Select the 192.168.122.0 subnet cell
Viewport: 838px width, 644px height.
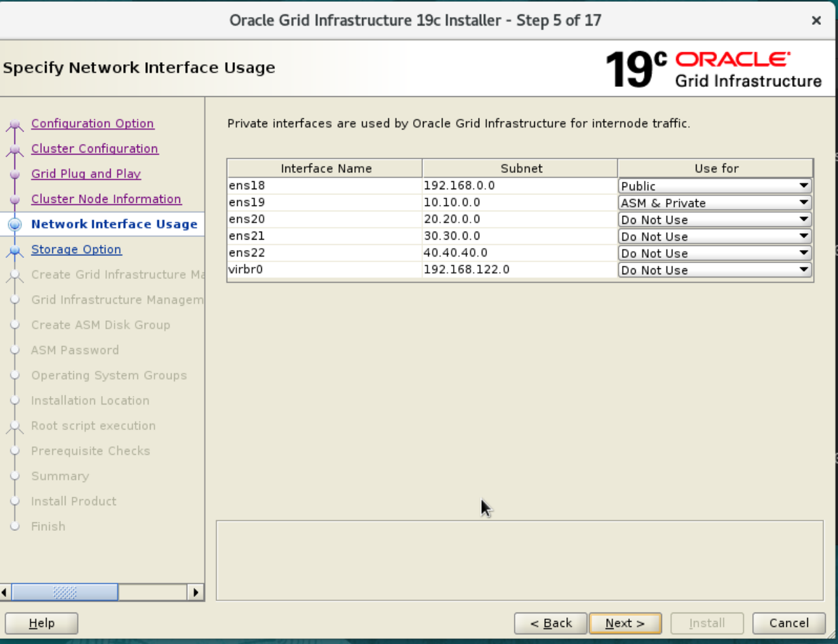point(520,269)
